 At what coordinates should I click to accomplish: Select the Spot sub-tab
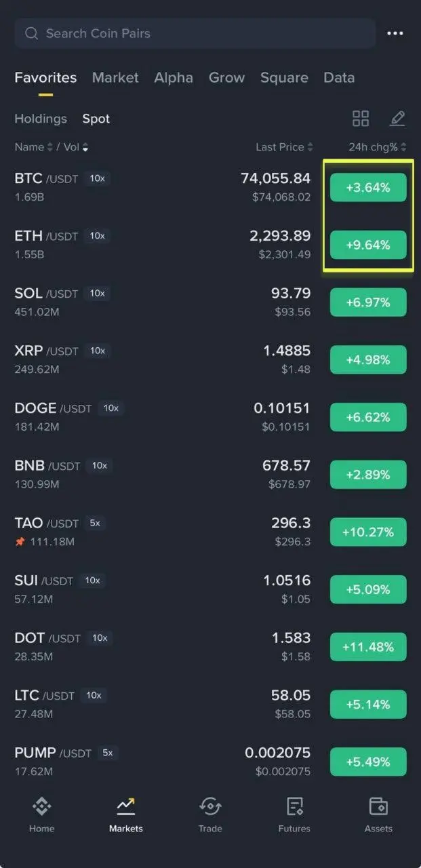[96, 119]
